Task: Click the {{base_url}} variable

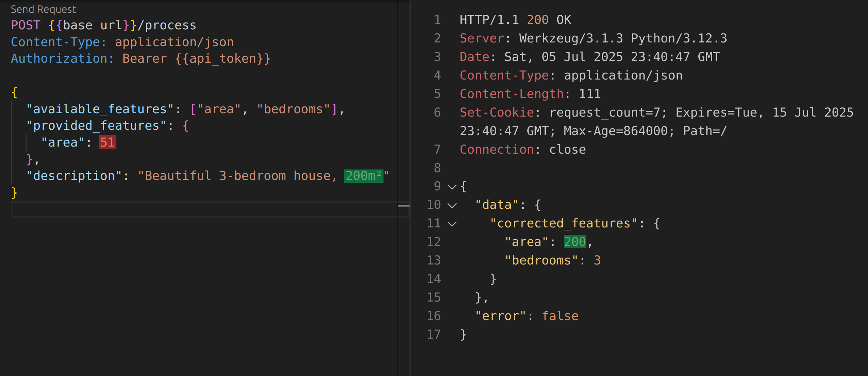Action: (x=92, y=25)
